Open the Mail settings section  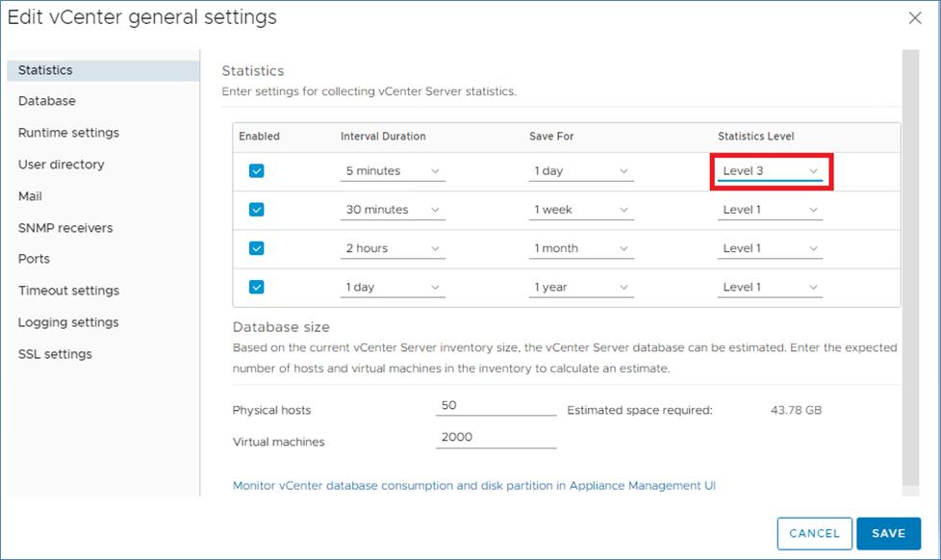pos(30,196)
